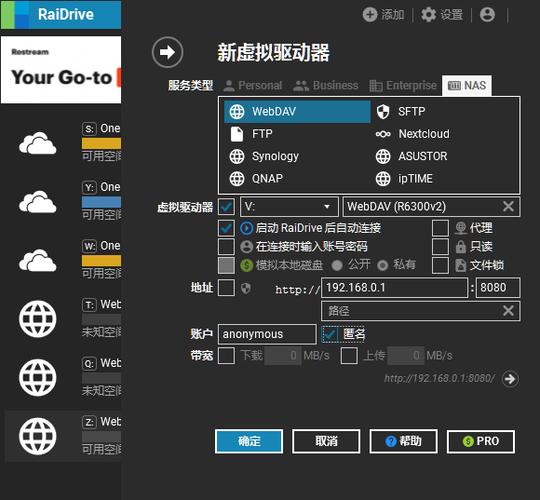This screenshot has width=540, height=500.
Task: Enable the Read-only (只读) checkbox
Action: (x=440, y=247)
